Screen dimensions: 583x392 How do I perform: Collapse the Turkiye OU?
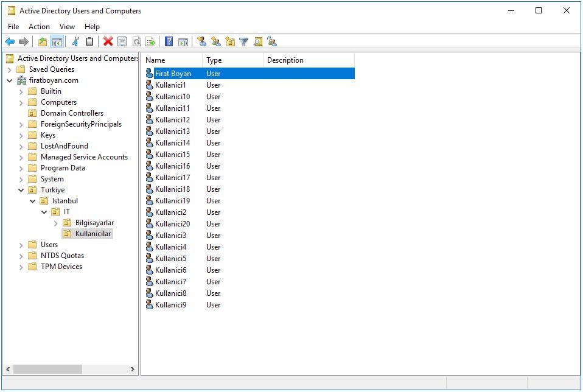pos(21,190)
